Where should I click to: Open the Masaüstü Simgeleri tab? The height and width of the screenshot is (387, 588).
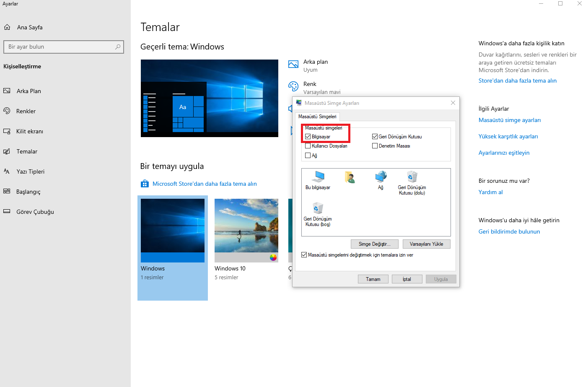point(317,117)
